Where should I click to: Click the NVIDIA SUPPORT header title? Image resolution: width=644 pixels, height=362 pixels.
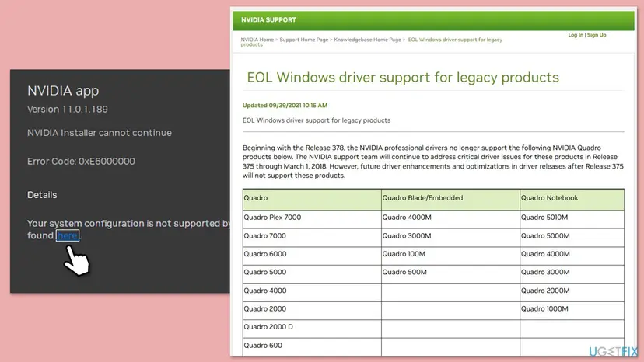point(268,19)
